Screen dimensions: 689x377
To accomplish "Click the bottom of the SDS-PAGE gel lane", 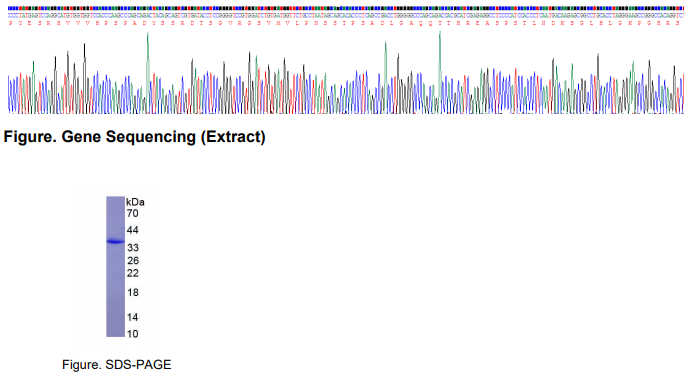I will 116,333.
